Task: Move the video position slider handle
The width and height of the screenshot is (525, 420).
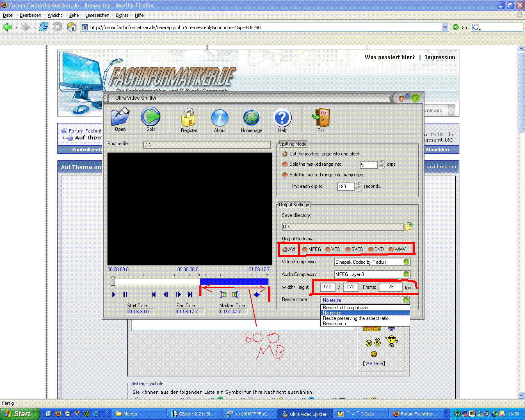Action: (x=113, y=281)
